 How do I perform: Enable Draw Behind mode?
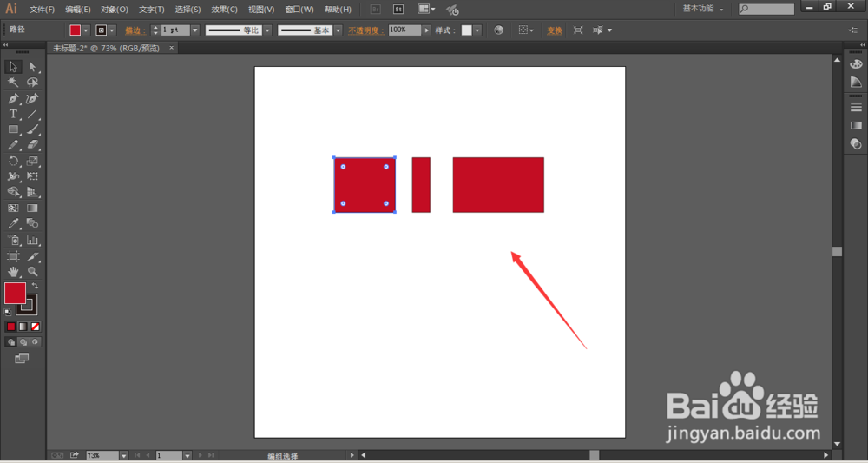pos(23,342)
